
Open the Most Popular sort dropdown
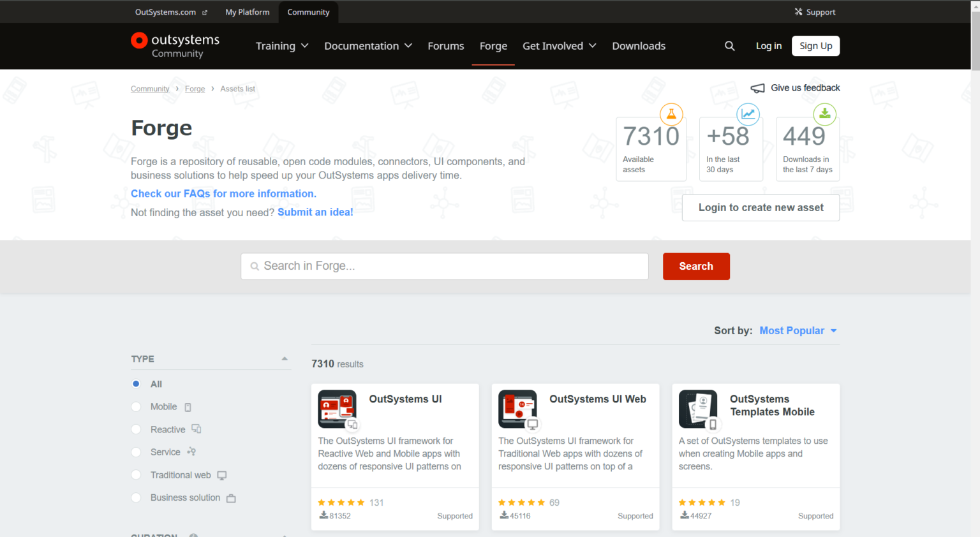[x=798, y=330]
